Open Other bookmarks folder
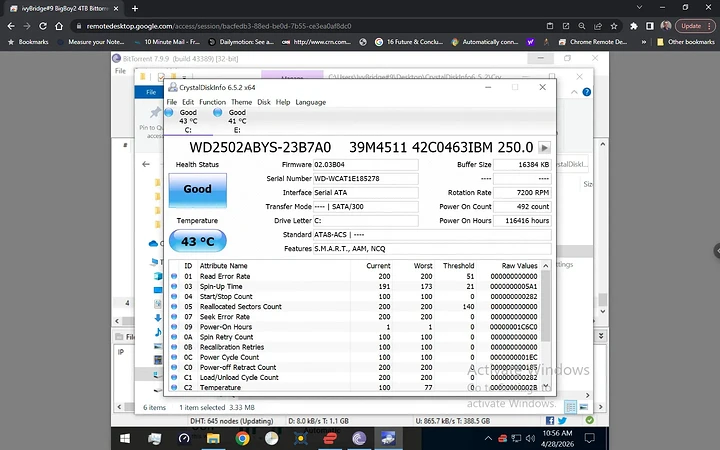Image resolution: width=720 pixels, height=450 pixels. pyautogui.click(x=686, y=42)
